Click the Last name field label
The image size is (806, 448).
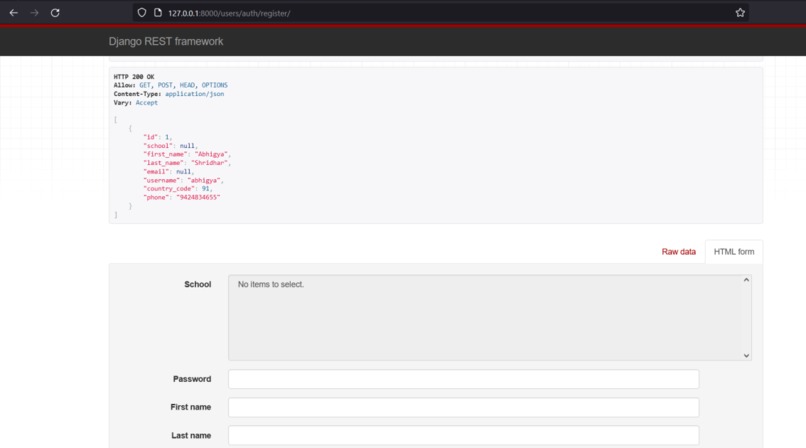[x=191, y=436]
